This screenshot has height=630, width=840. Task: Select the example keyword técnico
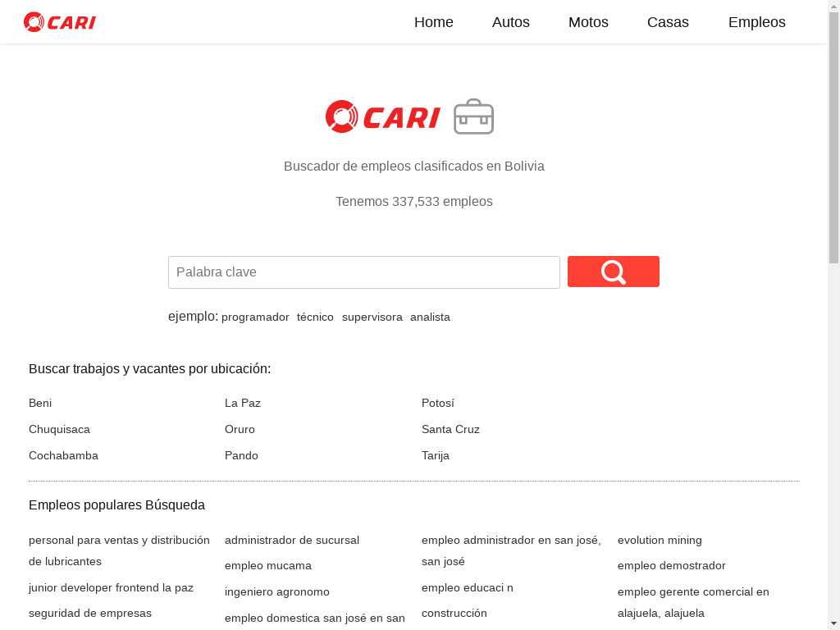315,317
